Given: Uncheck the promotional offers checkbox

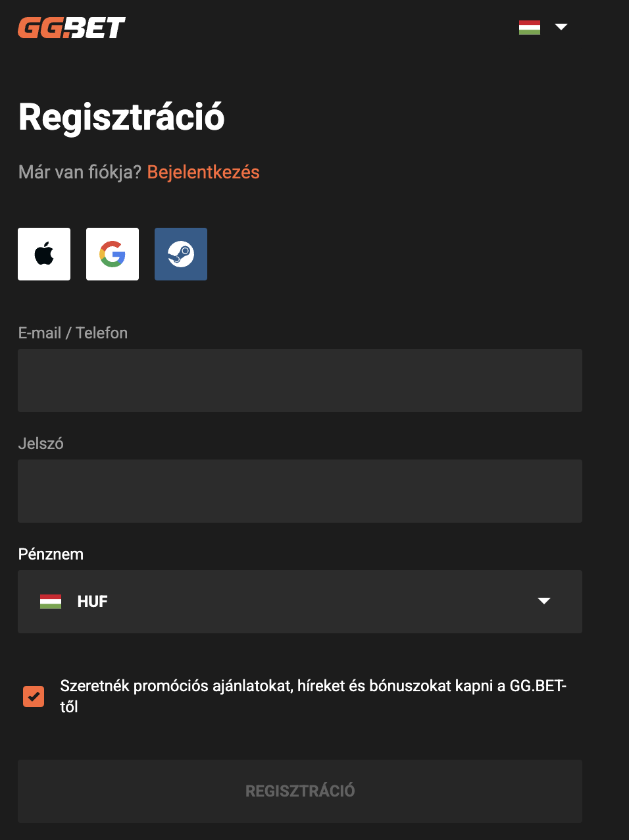Looking at the screenshot, I should pyautogui.click(x=34, y=696).
